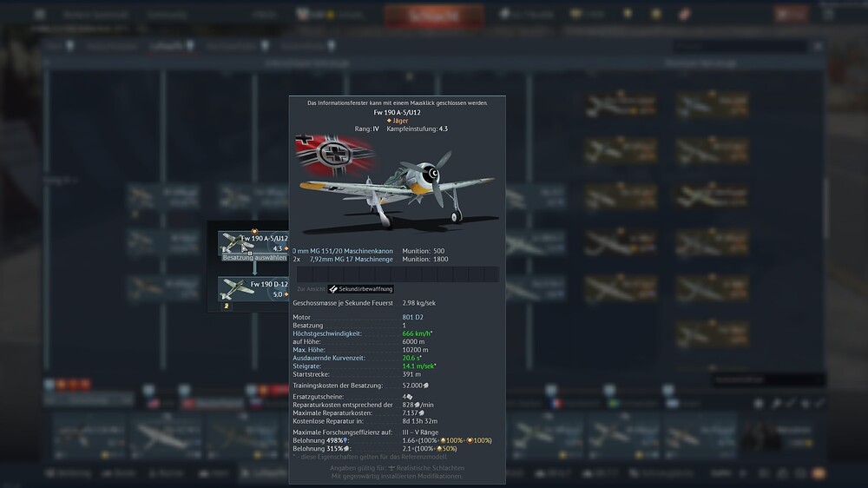The width and height of the screenshot is (868, 488).
Task: Click the Ausdauernde Kurvenzeit label
Action: pyautogui.click(x=329, y=358)
